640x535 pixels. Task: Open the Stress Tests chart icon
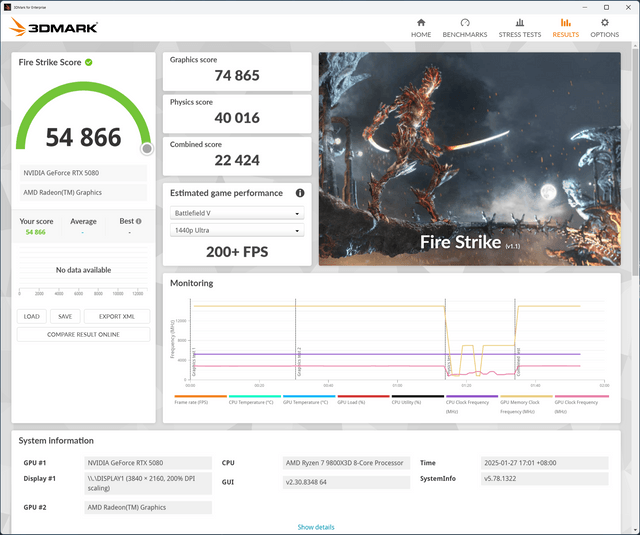[520, 22]
